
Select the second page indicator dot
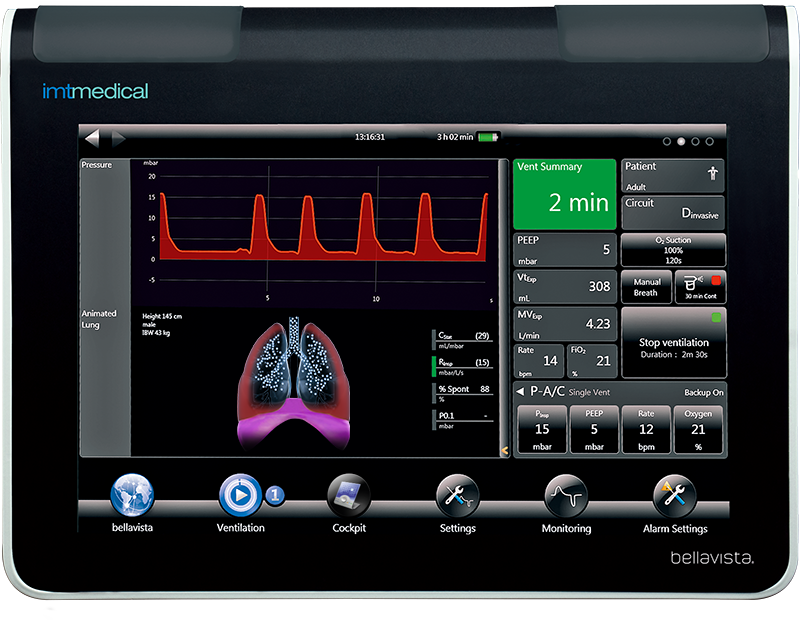(681, 142)
